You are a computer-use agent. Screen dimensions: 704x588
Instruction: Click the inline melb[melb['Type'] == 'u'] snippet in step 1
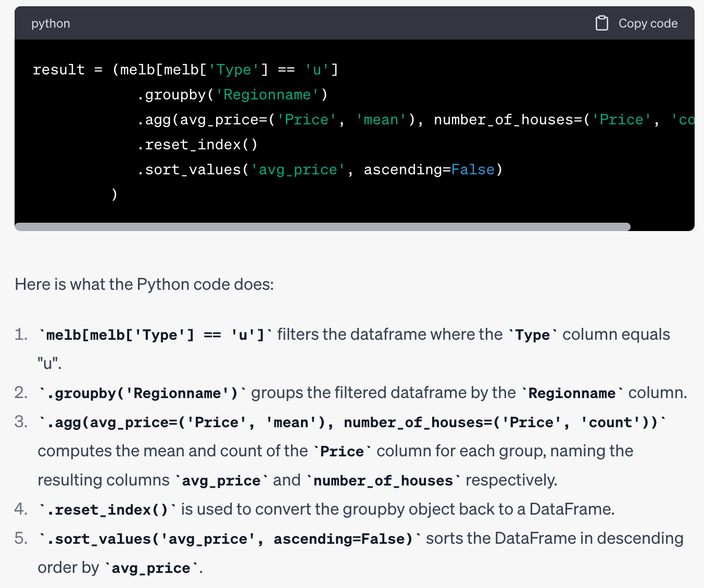tap(155, 335)
